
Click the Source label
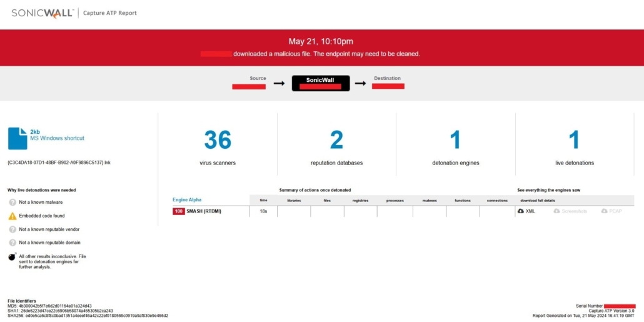[258, 78]
